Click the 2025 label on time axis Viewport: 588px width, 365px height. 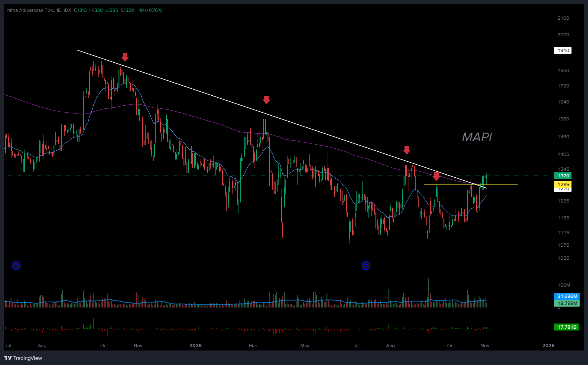tap(195, 345)
